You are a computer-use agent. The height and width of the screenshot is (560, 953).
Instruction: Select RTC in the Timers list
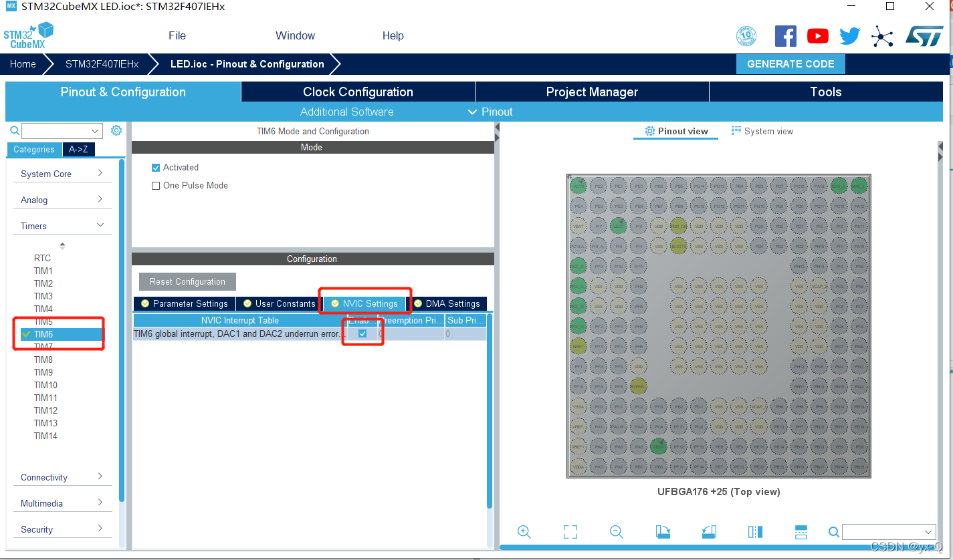coord(42,258)
